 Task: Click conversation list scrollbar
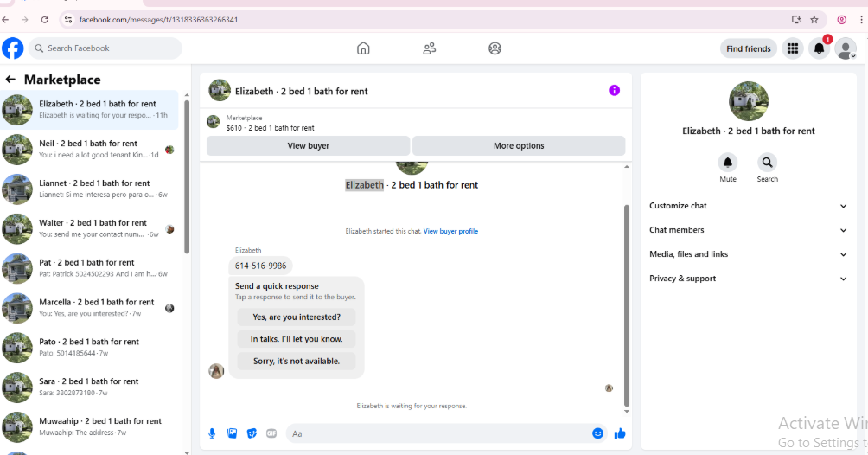click(187, 176)
